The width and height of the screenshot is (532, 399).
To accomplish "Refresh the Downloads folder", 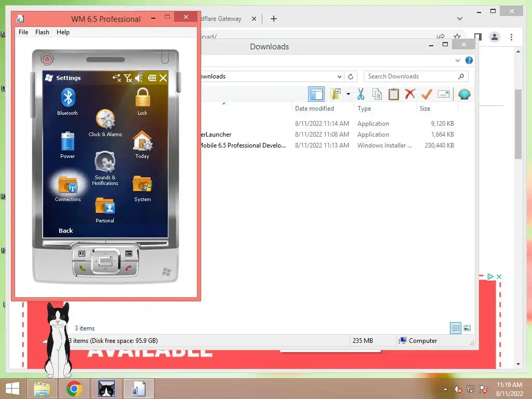I will tap(351, 77).
